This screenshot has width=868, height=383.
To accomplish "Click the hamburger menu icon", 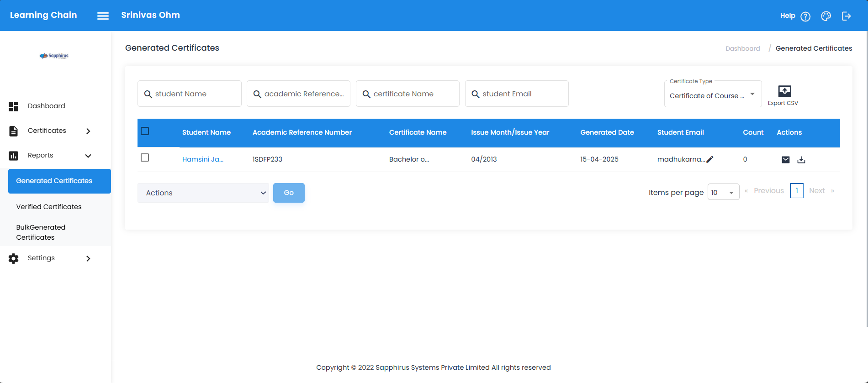I will (103, 16).
